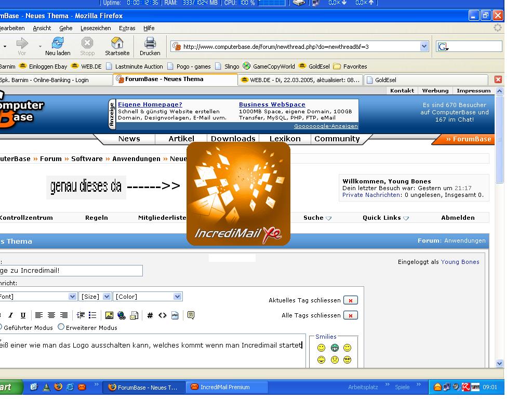Image resolution: width=532 pixels, height=399 pixels.
Task: Open the Suche dropdown menu
Action: tap(317, 218)
